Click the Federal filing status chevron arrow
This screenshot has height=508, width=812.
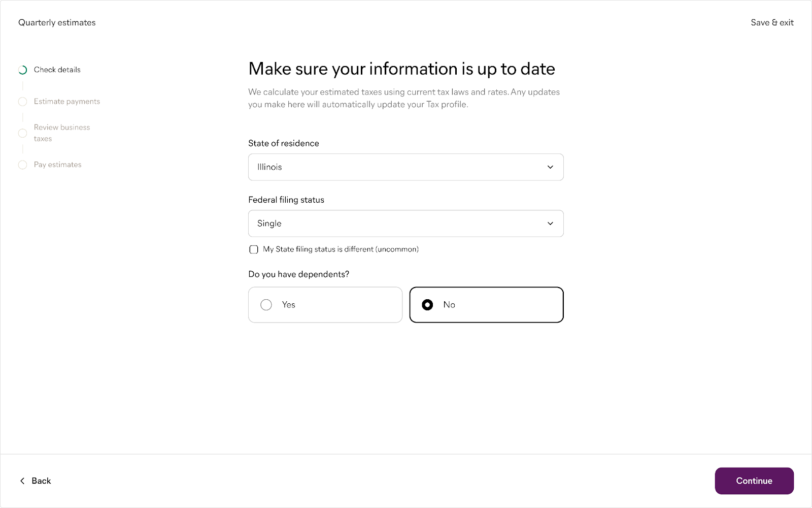(x=550, y=224)
